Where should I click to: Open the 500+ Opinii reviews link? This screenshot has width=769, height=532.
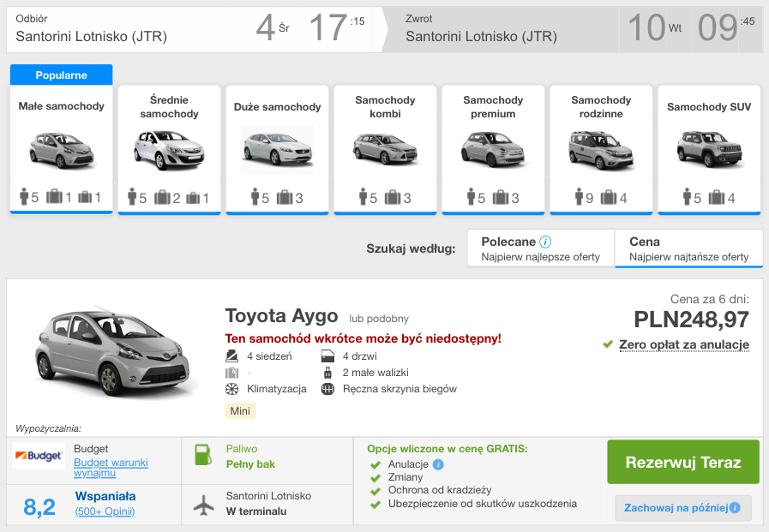[105, 511]
